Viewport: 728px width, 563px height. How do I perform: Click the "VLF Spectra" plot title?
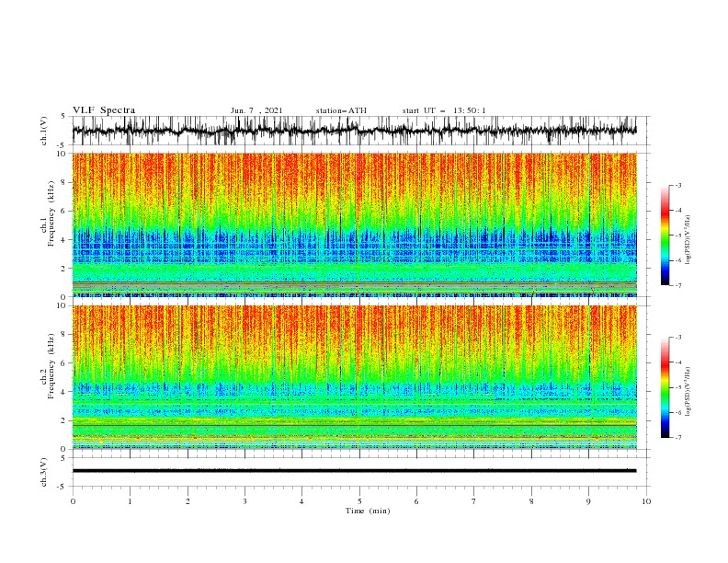pyautogui.click(x=104, y=110)
